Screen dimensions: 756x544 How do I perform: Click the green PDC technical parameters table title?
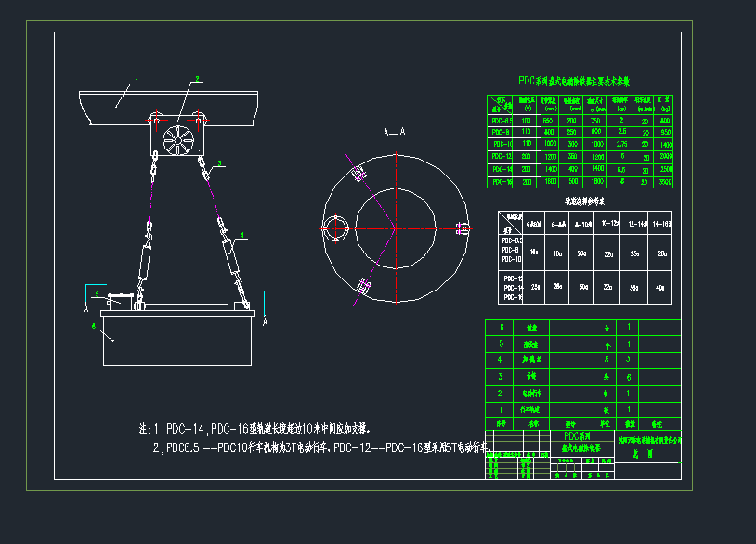574,82
